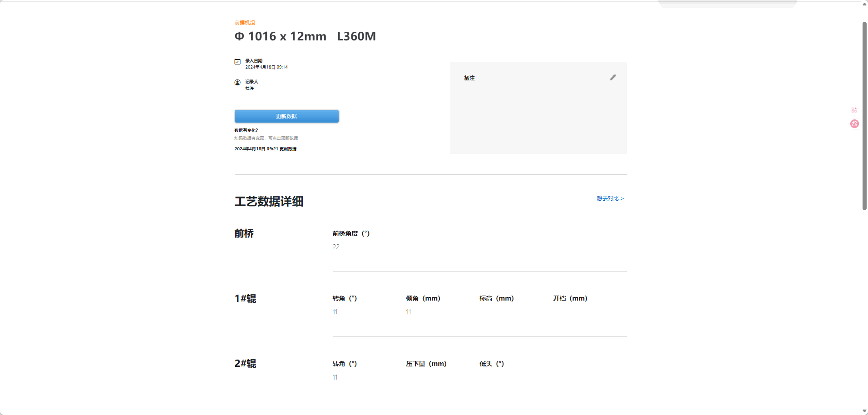Click the 数据有变化? prompt text
Viewport: 868px width, 415px height.
(246, 130)
